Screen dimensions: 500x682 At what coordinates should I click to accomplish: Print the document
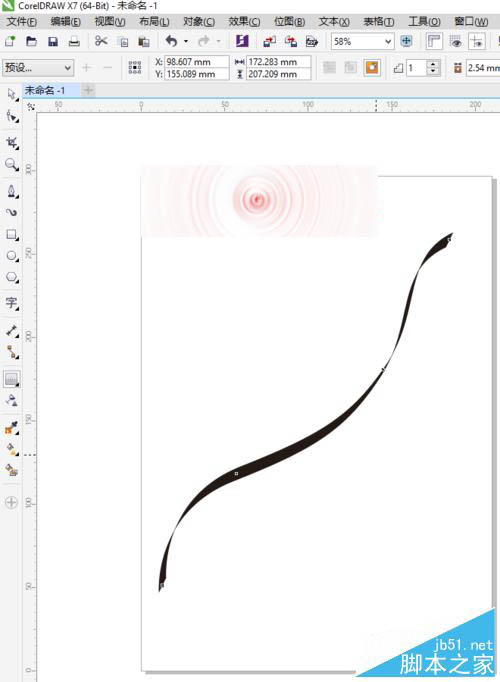coord(74,41)
